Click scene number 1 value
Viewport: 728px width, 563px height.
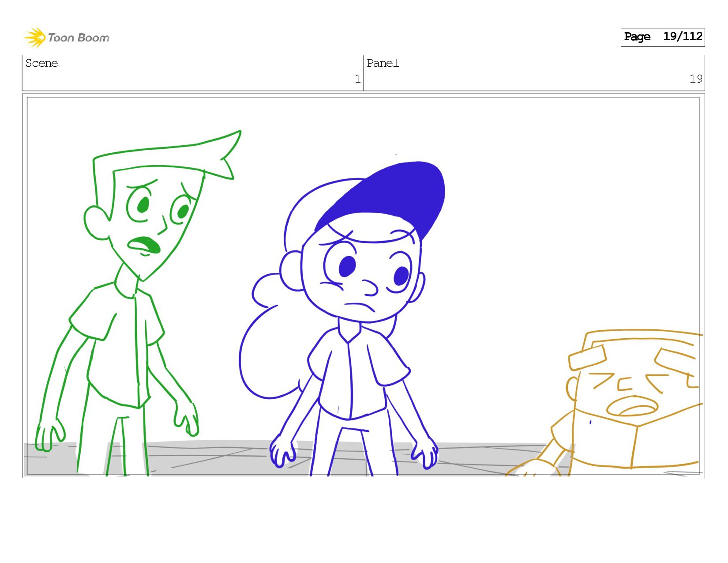pos(357,79)
